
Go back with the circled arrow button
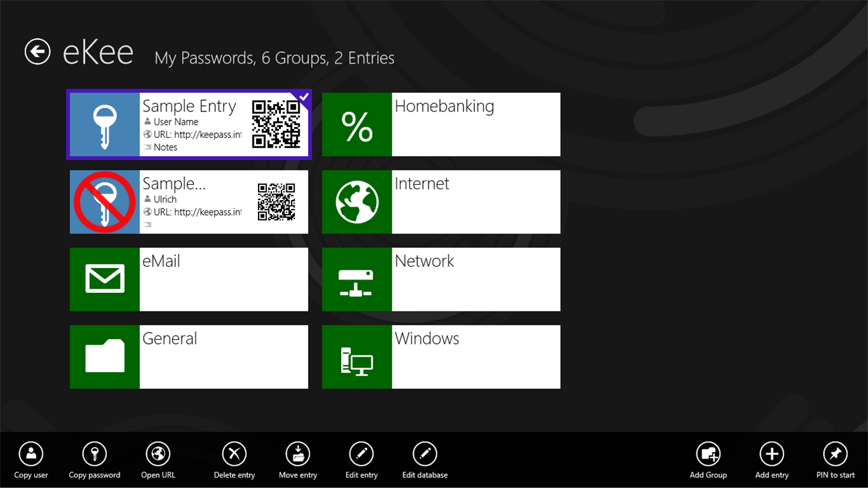coord(37,52)
